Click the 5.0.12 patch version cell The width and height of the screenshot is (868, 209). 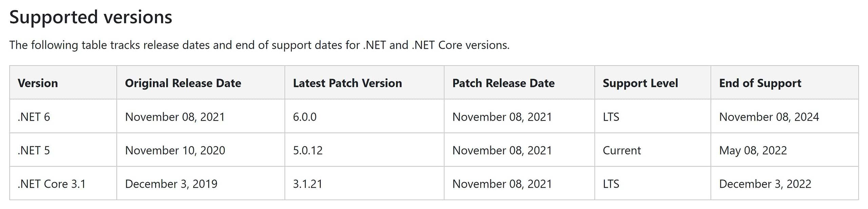point(308,150)
